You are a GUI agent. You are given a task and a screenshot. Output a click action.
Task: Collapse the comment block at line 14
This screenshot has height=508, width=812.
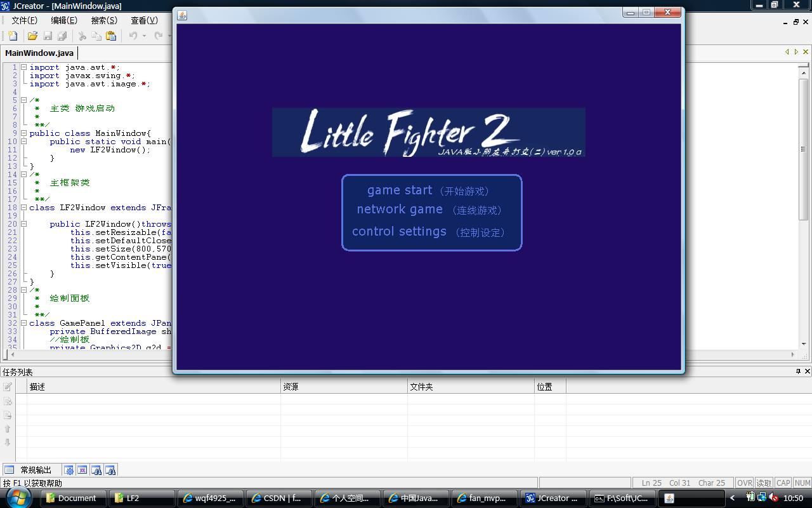click(23, 175)
